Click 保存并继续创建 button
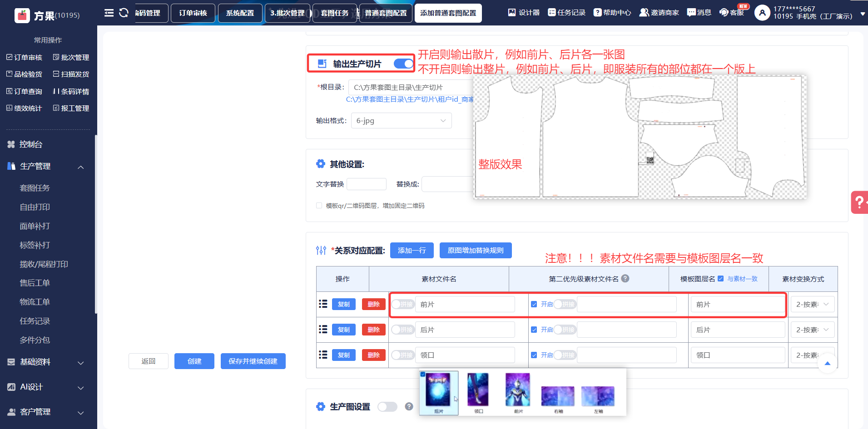This screenshot has width=868, height=429. (253, 361)
